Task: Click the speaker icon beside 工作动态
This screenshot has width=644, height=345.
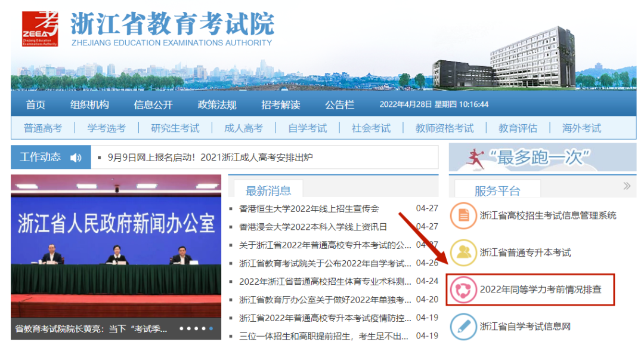Action: pos(75,156)
